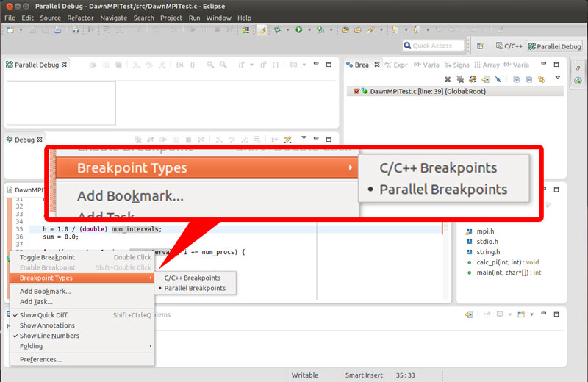Uncheck the DawnMPITest.c line 39 breakpoint checkbox
588x382 pixels.
click(356, 91)
